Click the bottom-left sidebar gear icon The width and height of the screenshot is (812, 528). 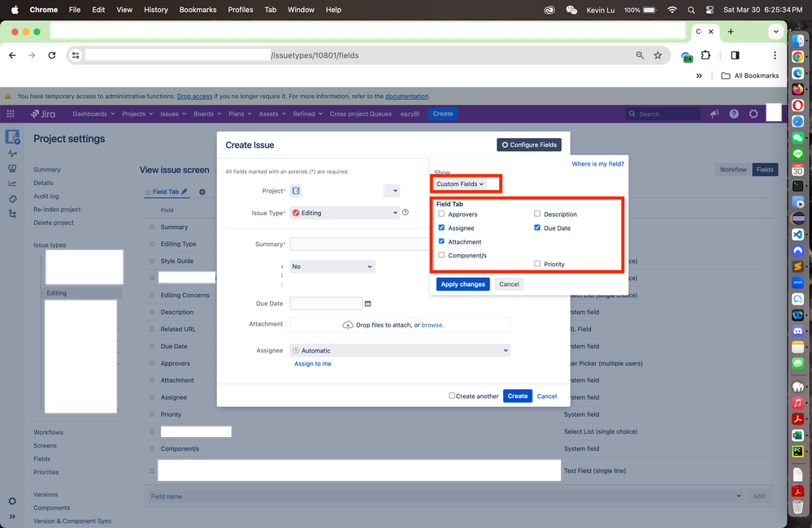pos(12,501)
